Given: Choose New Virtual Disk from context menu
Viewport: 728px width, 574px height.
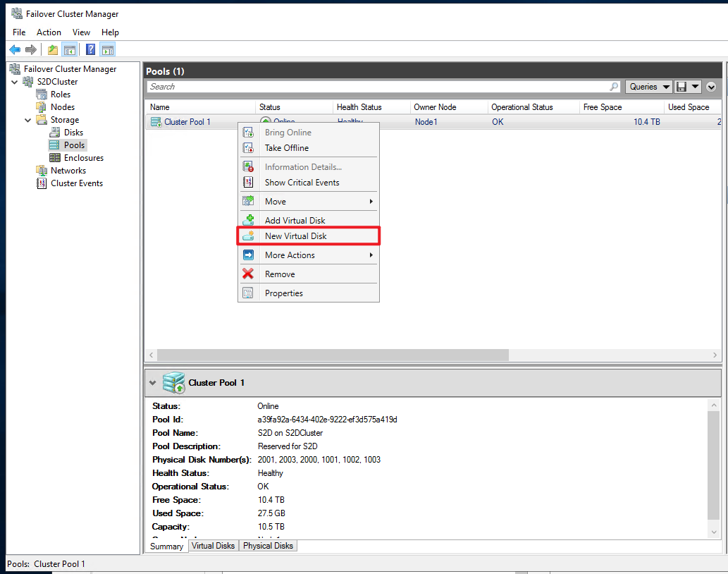Looking at the screenshot, I should point(308,236).
